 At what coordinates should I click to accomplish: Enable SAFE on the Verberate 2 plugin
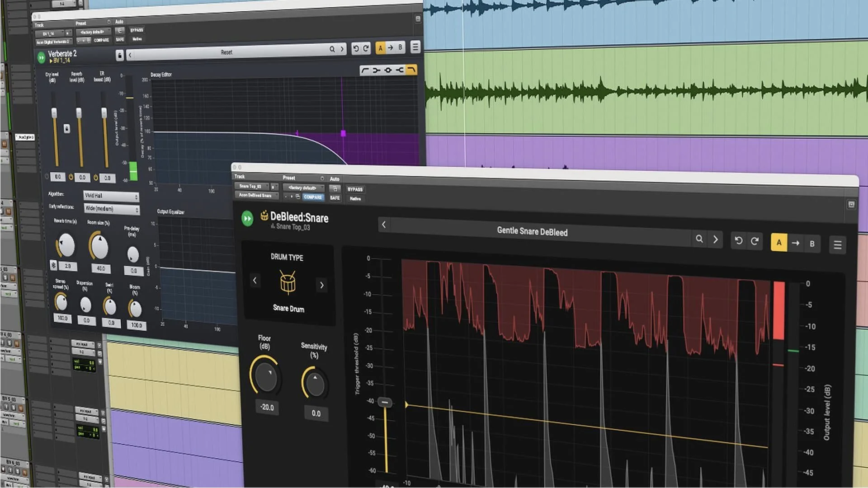pos(119,39)
